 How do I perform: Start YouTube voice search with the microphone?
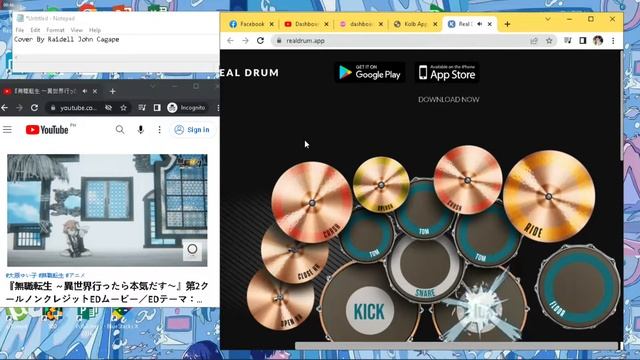[140, 130]
